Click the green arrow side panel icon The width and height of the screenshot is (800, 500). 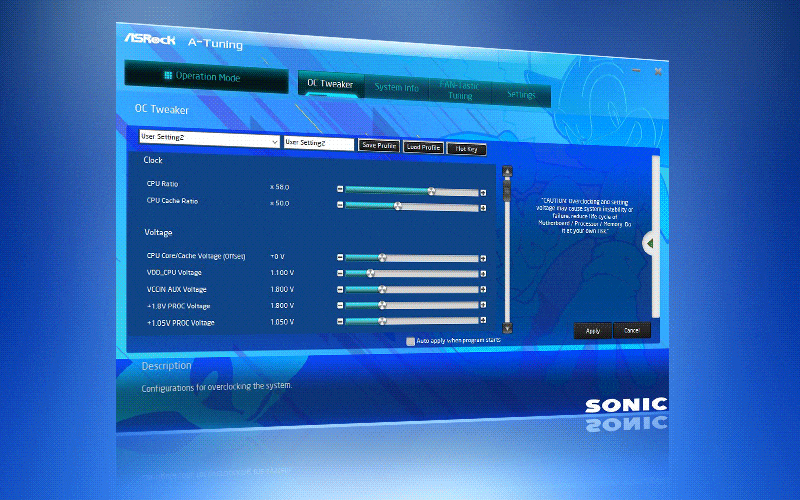pyautogui.click(x=650, y=243)
